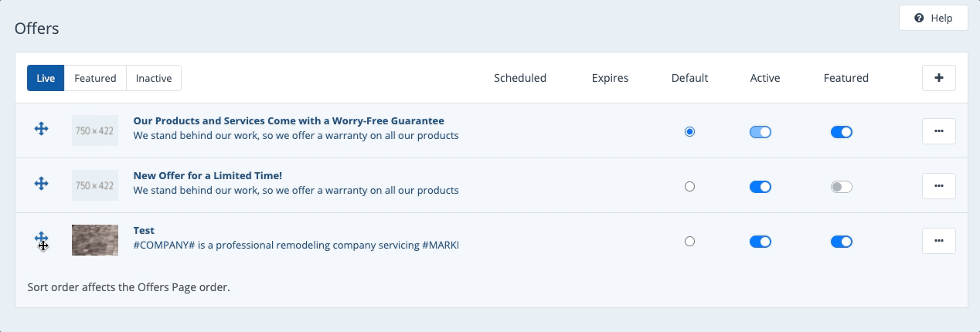Open the Worry-Free Guarantee offer title link
The width and height of the screenshot is (980, 332).
pyautogui.click(x=288, y=121)
